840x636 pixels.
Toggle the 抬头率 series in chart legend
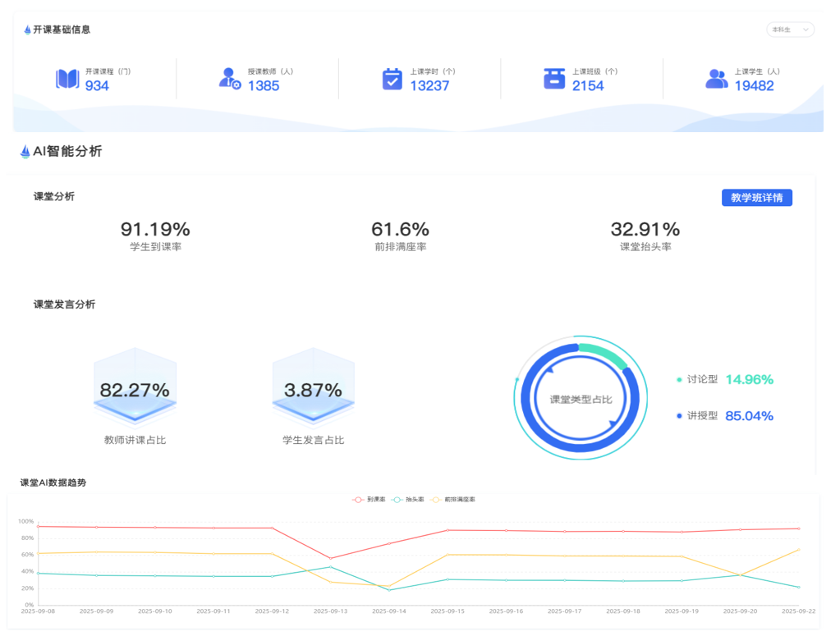tap(408, 499)
